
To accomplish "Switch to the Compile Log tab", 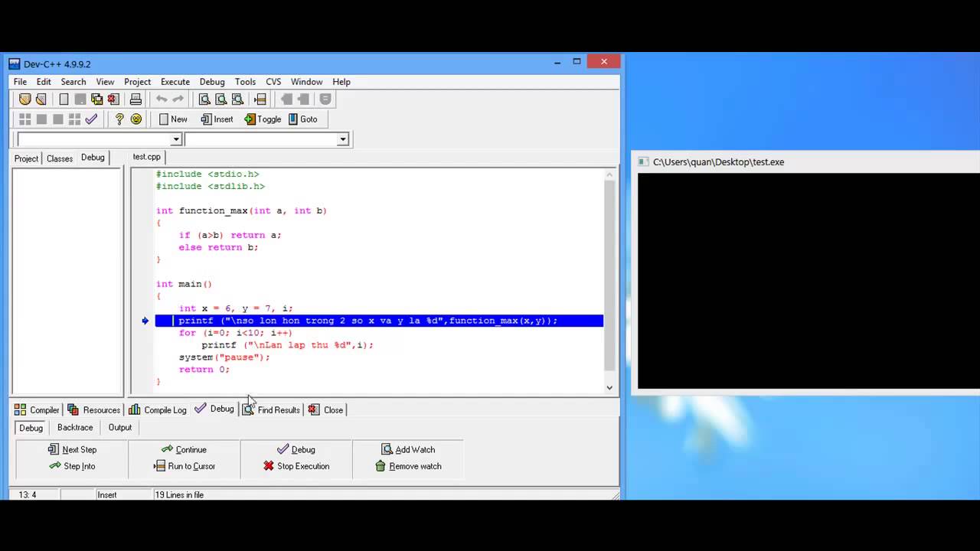I will pyautogui.click(x=158, y=409).
